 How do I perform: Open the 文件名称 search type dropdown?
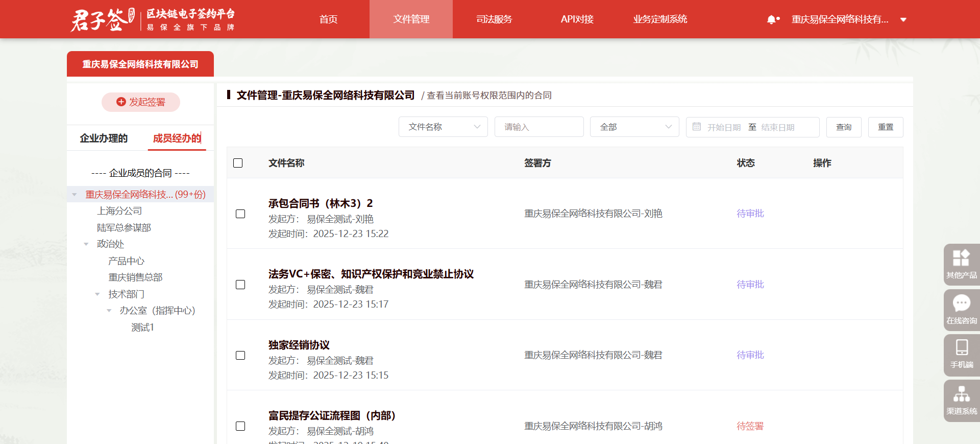click(x=443, y=127)
